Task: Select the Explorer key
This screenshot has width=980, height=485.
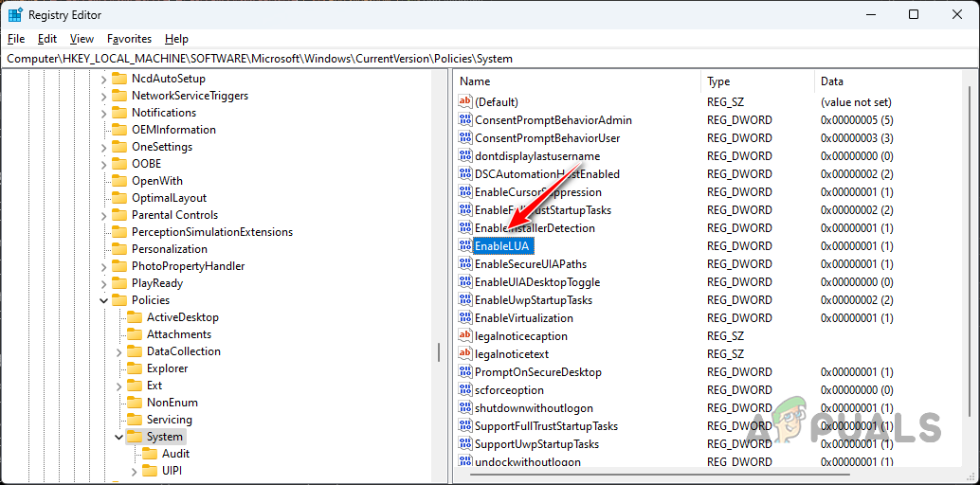Action: [x=168, y=368]
